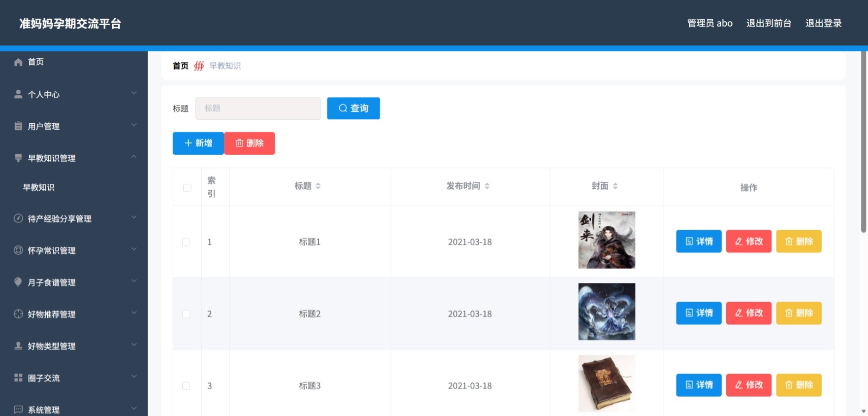Viewport: 868px width, 416px height.
Task: Collapse 早教知识管理 menu chevron
Action: click(x=134, y=157)
